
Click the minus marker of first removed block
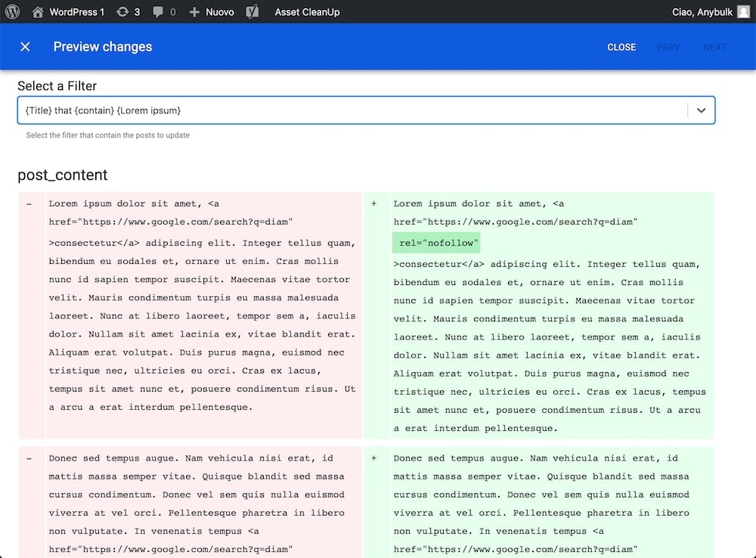pyautogui.click(x=29, y=204)
